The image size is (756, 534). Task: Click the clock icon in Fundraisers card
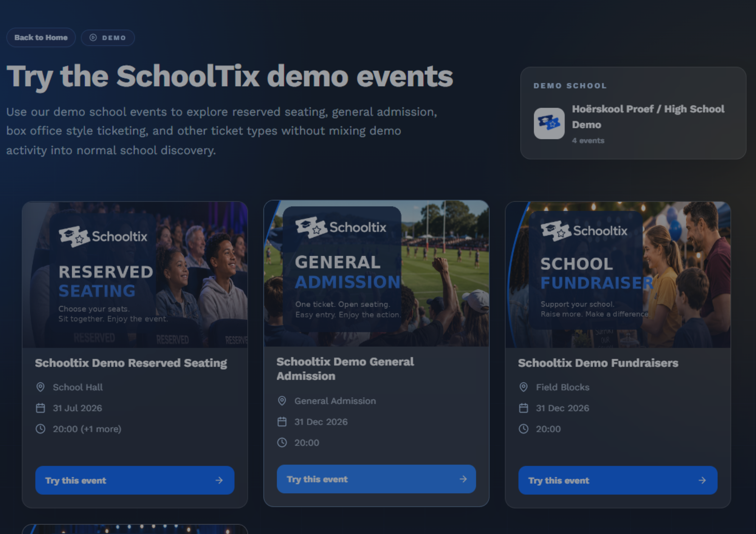pyautogui.click(x=524, y=429)
